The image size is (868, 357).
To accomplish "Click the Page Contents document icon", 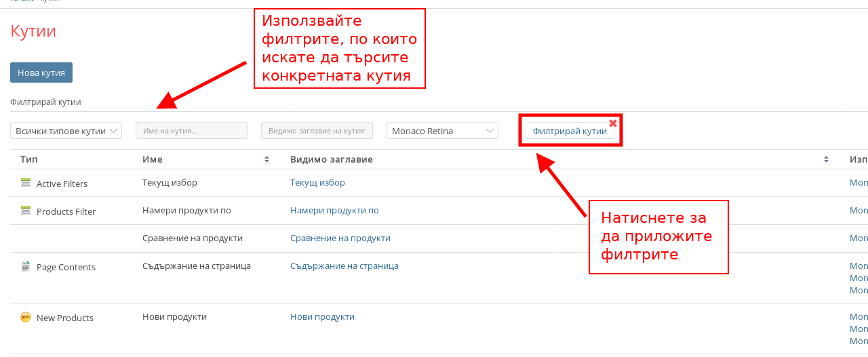I will point(26,266).
